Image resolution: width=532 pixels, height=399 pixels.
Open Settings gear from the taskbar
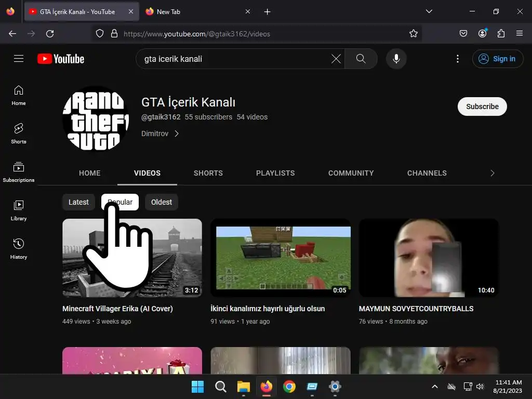click(x=335, y=387)
